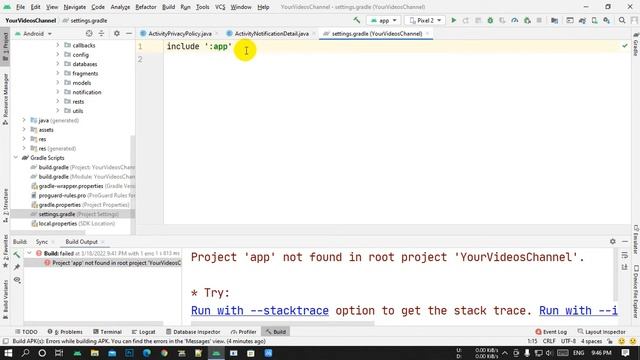Screen dimensions: 640x360
Task: Open the VCS menu
Action: coord(220,7)
